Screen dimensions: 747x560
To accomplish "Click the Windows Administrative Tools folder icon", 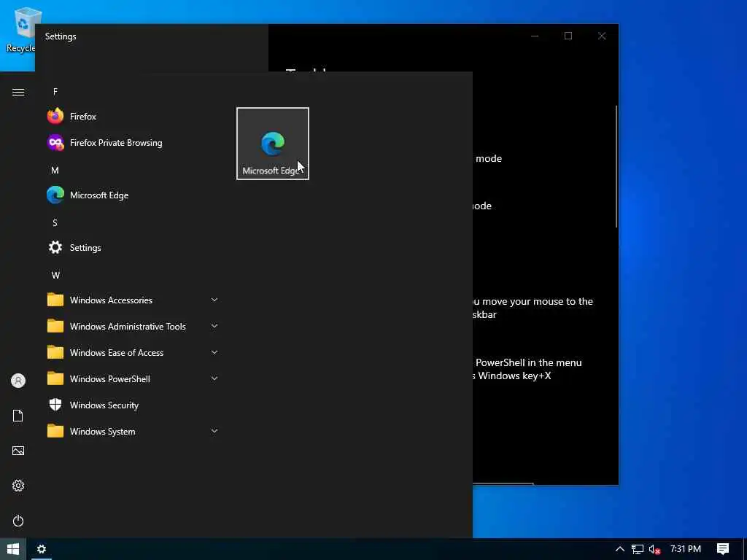I will coord(55,326).
